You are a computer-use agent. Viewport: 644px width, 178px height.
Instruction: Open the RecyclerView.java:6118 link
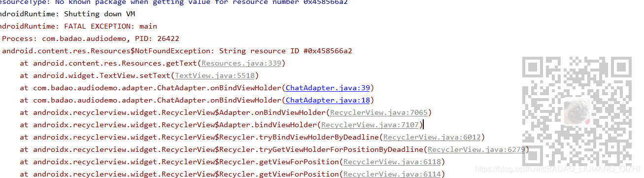393,162
